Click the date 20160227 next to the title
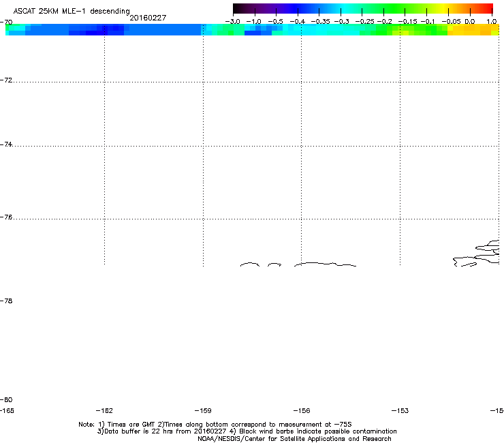 [148, 18]
